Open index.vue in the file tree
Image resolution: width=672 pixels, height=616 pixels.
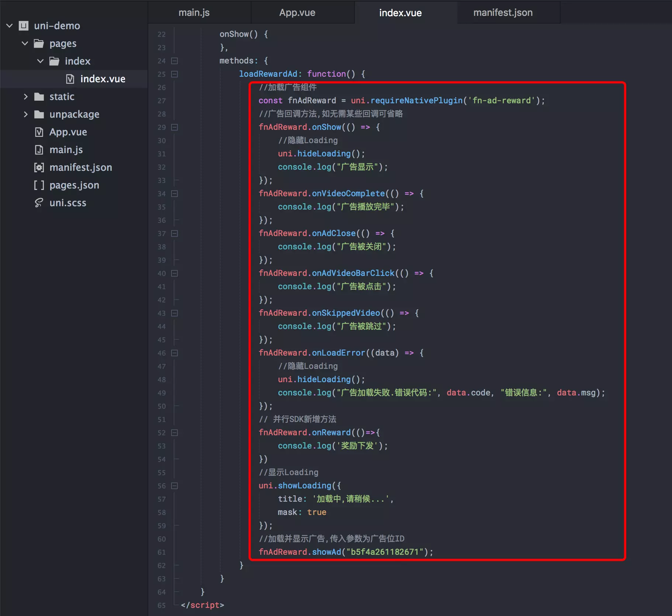point(103,79)
